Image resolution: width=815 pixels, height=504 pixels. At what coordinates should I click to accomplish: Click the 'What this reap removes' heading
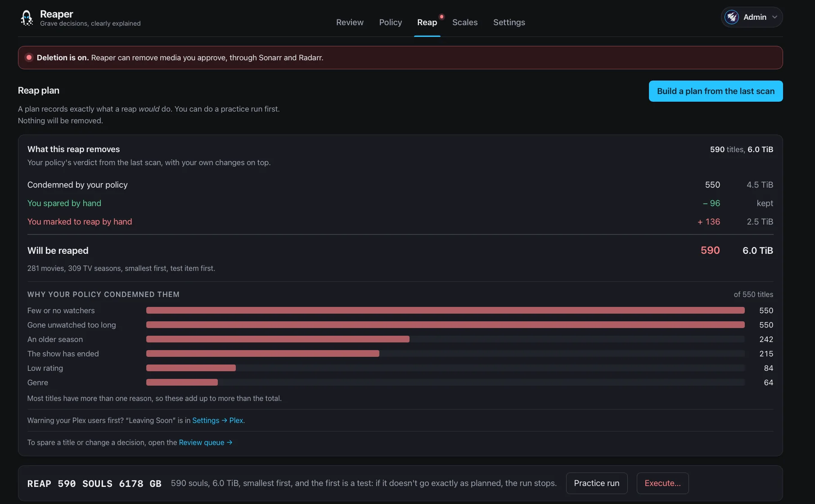tap(73, 149)
